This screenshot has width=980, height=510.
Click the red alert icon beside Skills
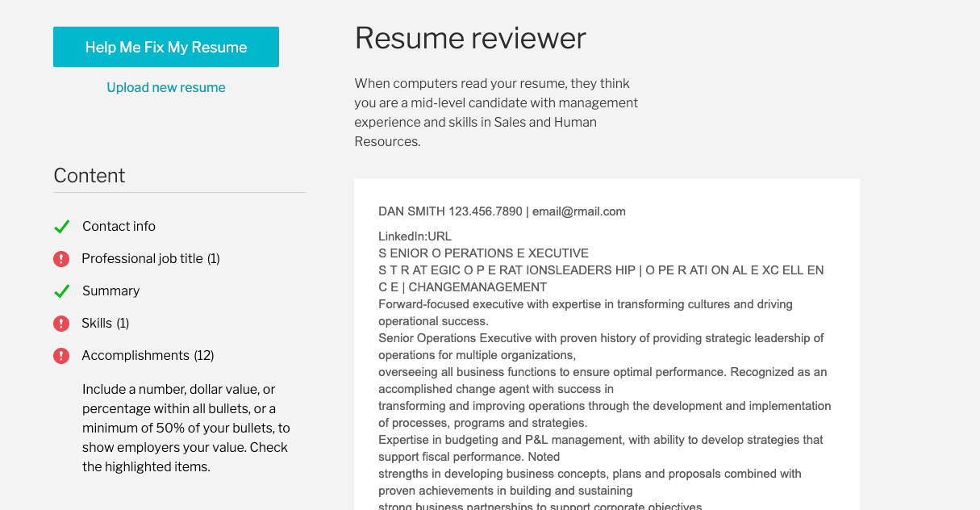[x=61, y=324]
